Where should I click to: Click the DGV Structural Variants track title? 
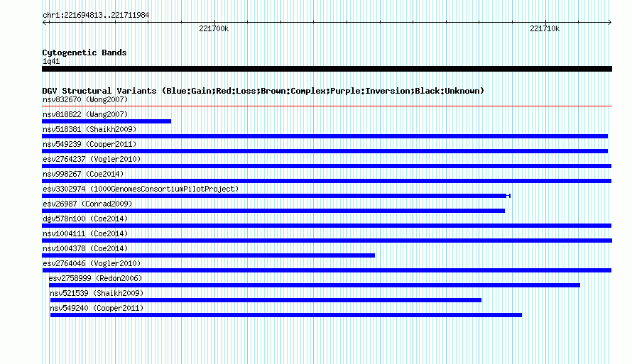[263, 91]
